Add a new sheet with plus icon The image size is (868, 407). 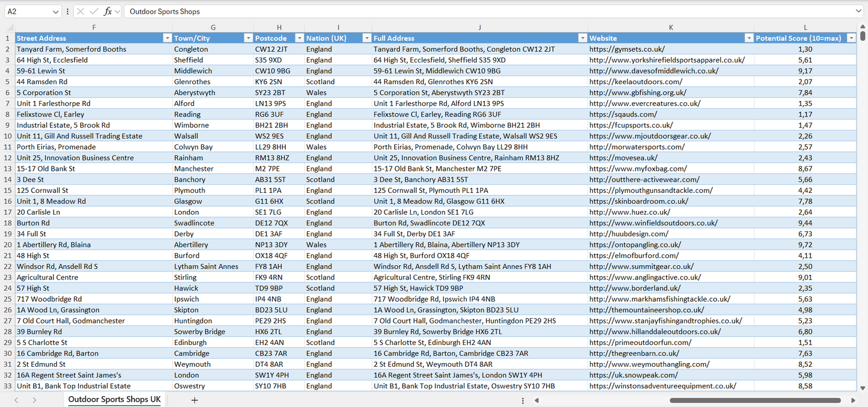194,400
